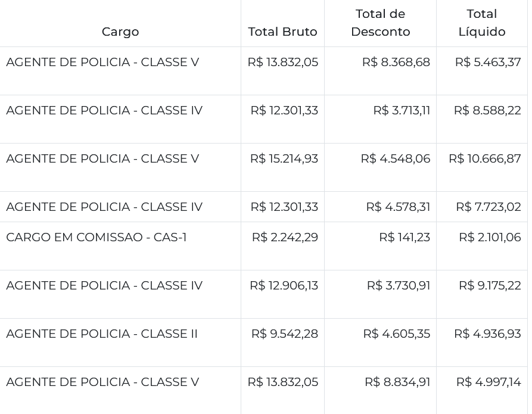The image size is (532, 414).
Task: Select net total R$ 9.175,22
Action: (490, 285)
